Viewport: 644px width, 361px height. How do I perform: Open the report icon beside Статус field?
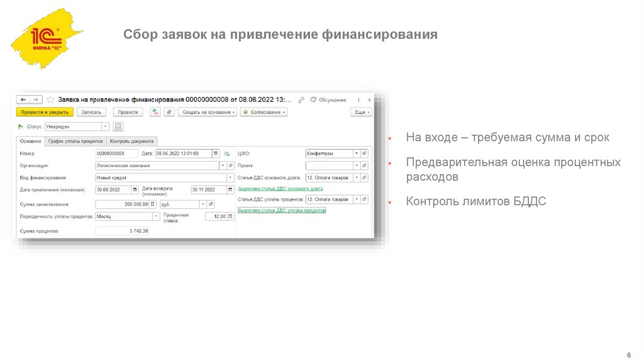click(x=118, y=126)
